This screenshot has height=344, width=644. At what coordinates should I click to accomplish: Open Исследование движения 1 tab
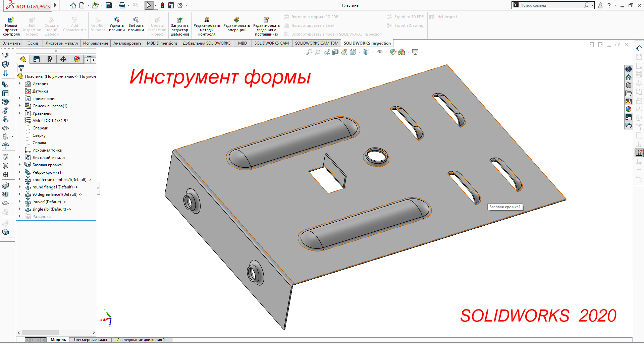[141, 340]
